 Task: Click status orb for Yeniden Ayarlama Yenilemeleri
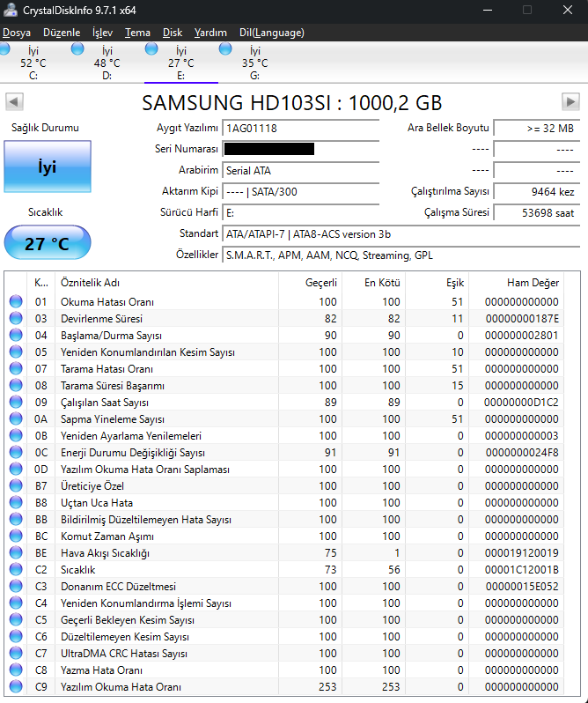[16, 435]
